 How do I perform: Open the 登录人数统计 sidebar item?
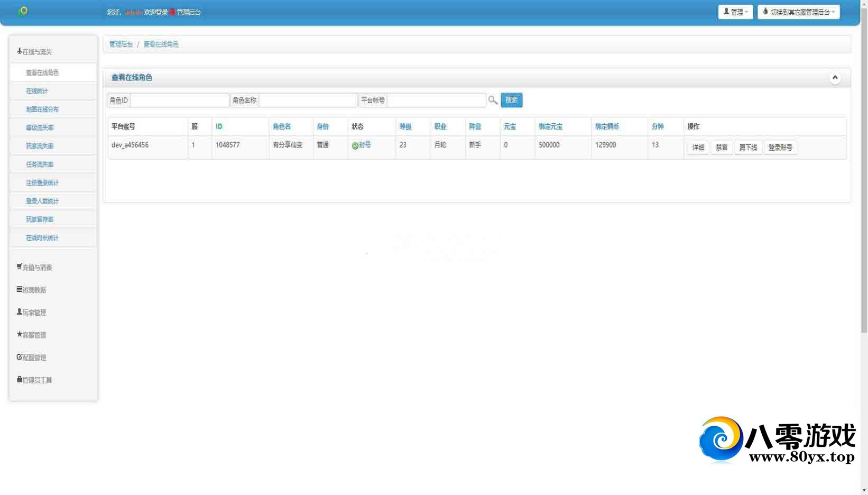pyautogui.click(x=53, y=201)
